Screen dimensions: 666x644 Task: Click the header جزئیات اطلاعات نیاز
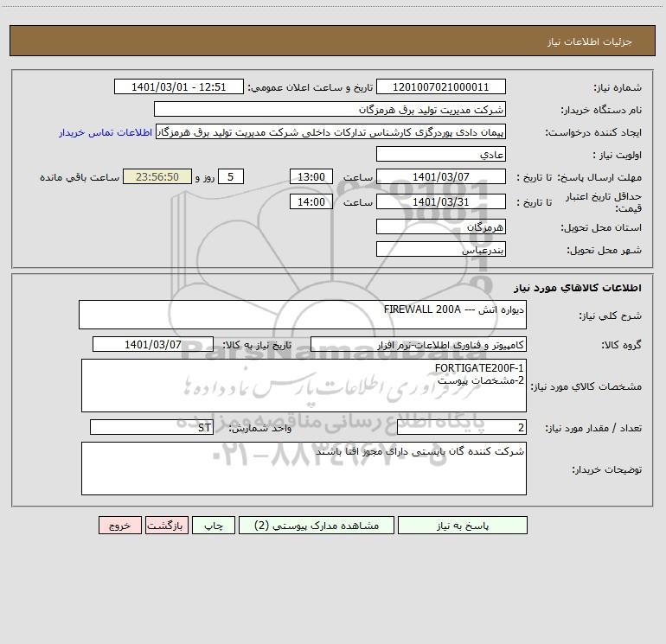pyautogui.click(x=590, y=41)
